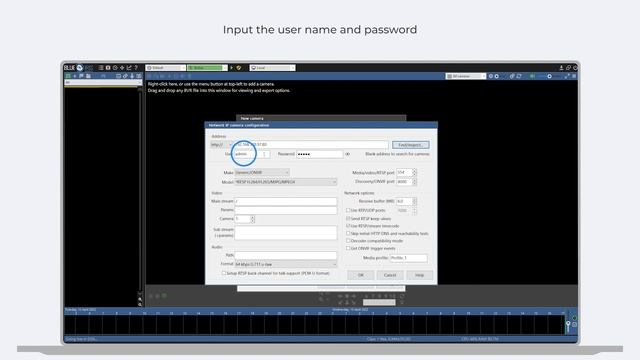Toggle Decoder compatibility mode checkbox

click(x=348, y=241)
